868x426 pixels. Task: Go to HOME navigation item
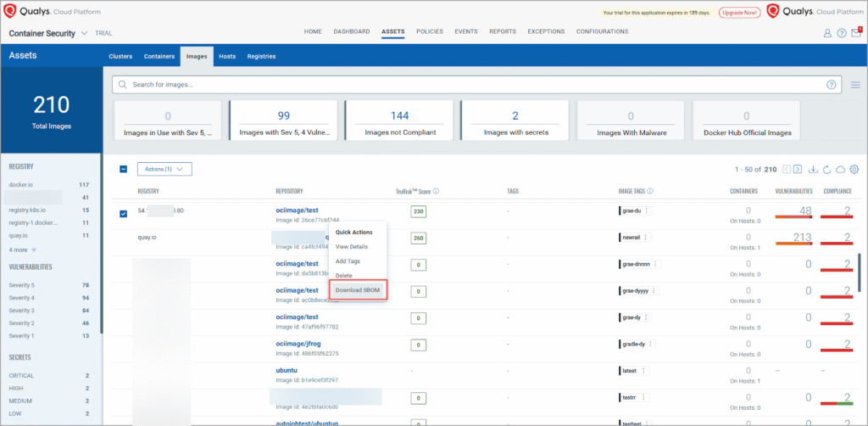tap(313, 31)
